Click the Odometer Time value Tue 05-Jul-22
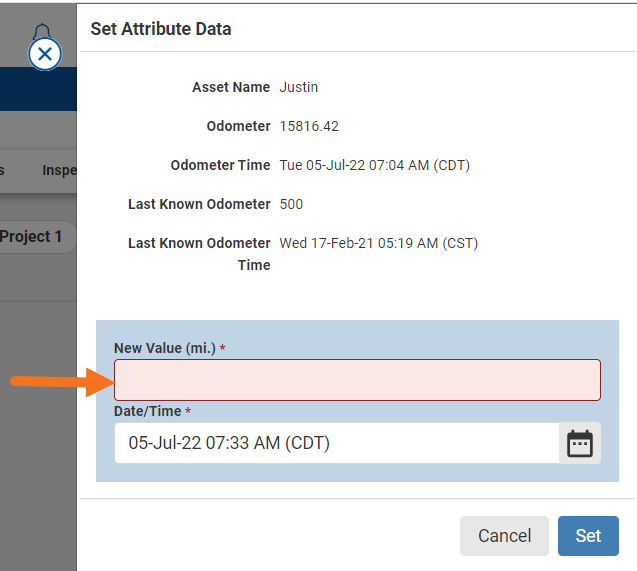Image resolution: width=637 pixels, height=571 pixels. [x=374, y=165]
